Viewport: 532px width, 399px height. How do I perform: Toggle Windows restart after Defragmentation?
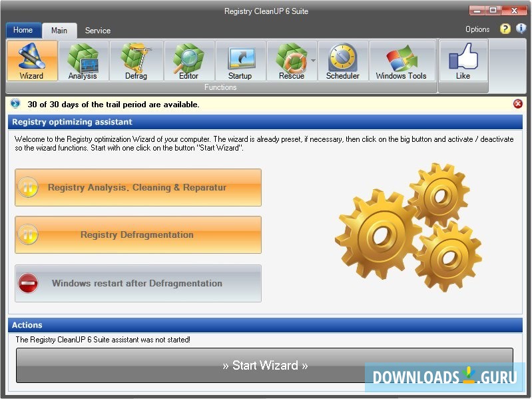pos(138,283)
